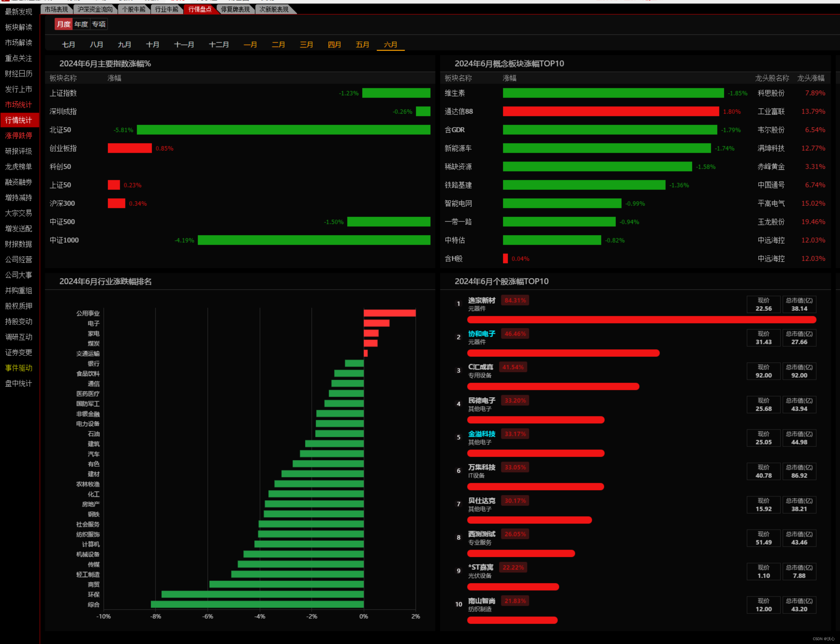Click leading stock 工业富联
The height and width of the screenshot is (644, 840).
771,112
